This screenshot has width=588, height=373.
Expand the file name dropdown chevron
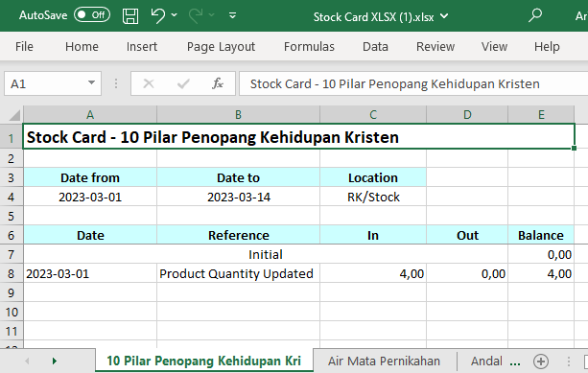click(x=444, y=16)
